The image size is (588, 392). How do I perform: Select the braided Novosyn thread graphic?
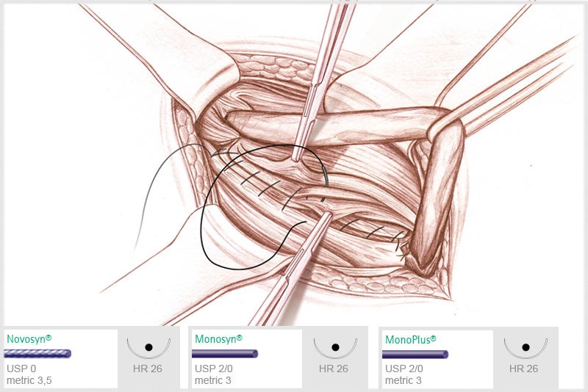(37, 353)
